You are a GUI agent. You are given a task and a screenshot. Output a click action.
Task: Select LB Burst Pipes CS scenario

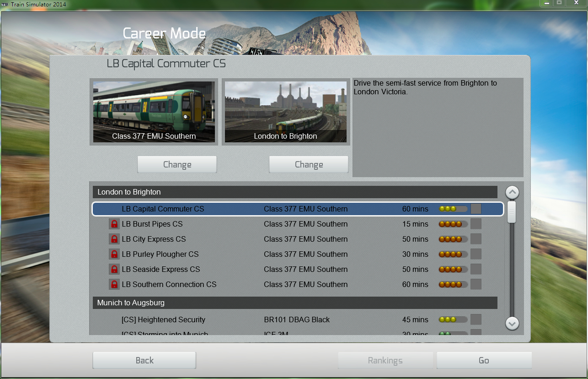[x=295, y=224]
